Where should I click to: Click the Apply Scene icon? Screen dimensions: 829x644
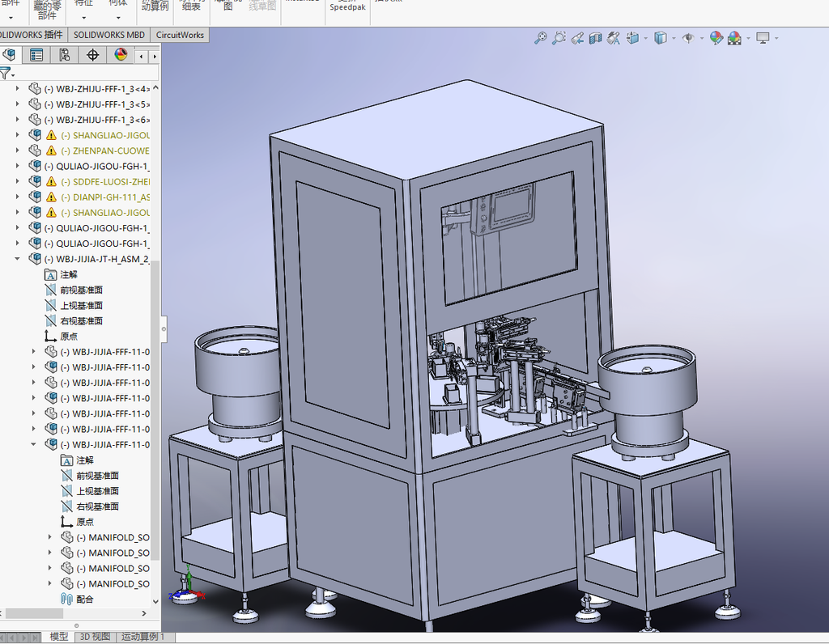point(734,38)
